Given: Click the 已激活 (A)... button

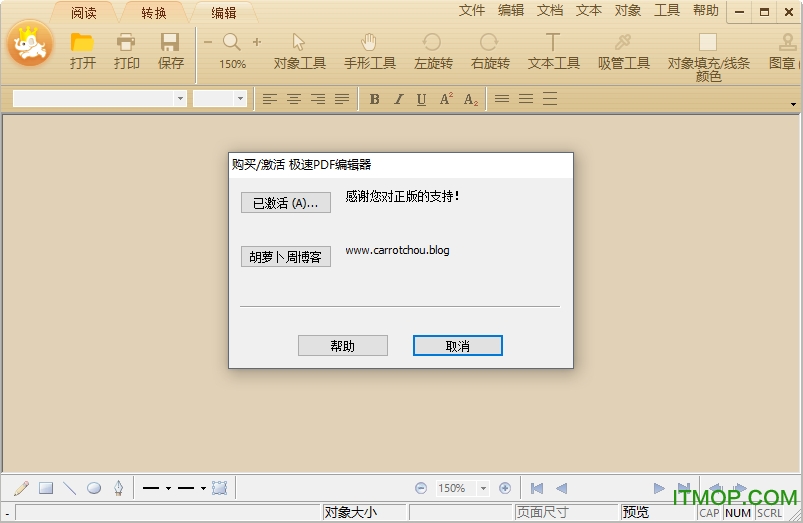Looking at the screenshot, I should pos(286,203).
